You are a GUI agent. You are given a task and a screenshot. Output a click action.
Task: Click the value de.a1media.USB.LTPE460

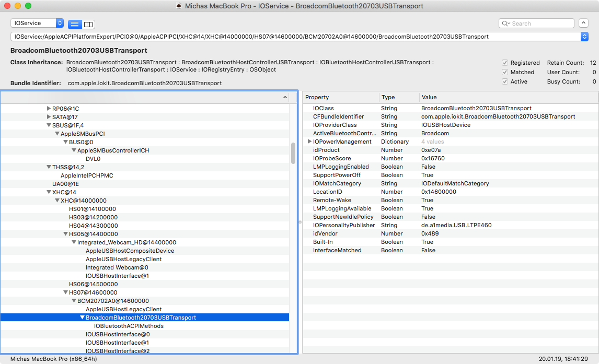(456, 225)
